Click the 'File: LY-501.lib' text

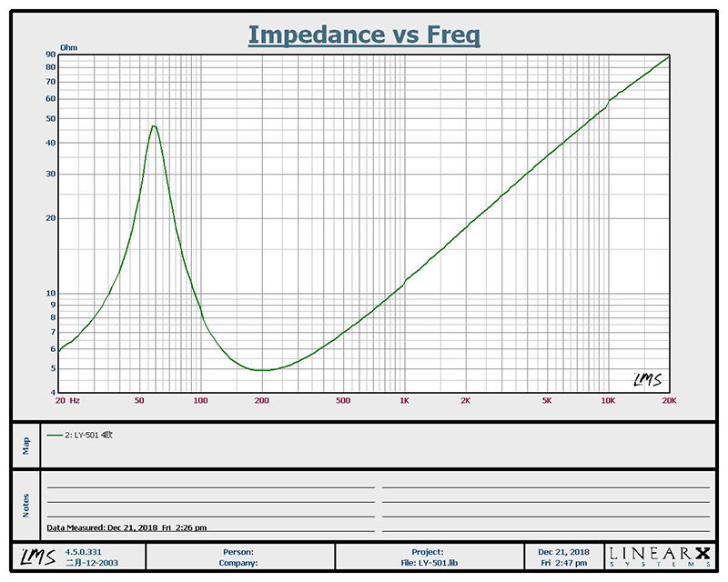[x=427, y=562]
